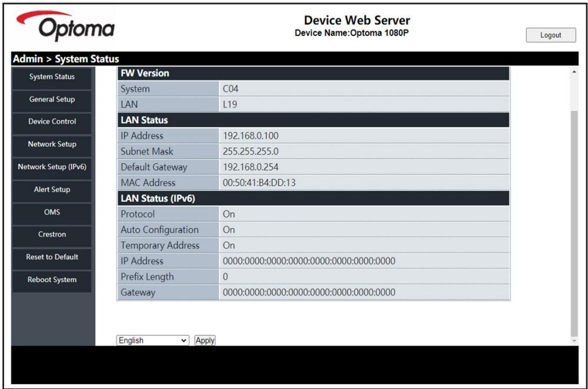The height and width of the screenshot is (389, 588).
Task: Click the Default Gateway label
Action: click(154, 167)
